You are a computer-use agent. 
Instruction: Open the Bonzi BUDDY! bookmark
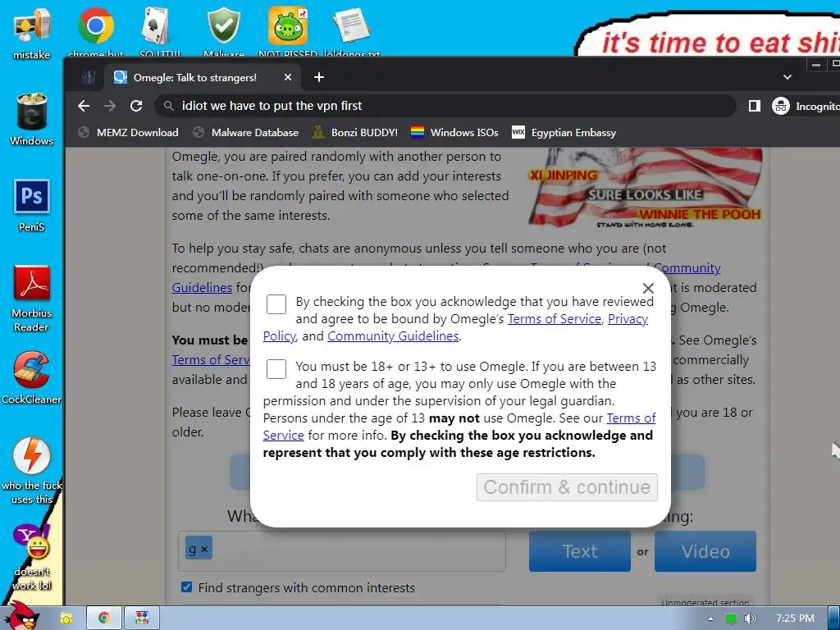356,132
